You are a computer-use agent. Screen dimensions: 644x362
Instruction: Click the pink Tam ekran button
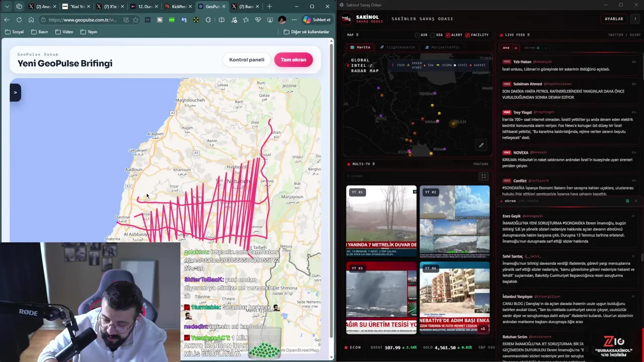coord(293,59)
